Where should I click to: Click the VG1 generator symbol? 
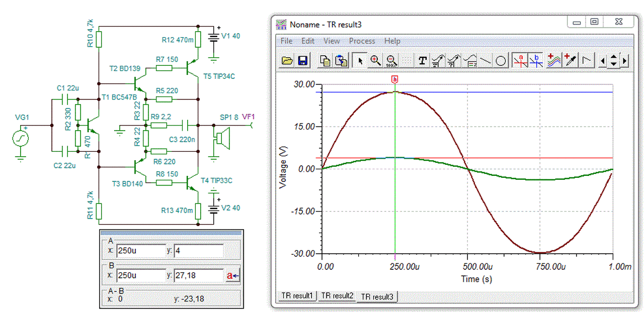21,139
